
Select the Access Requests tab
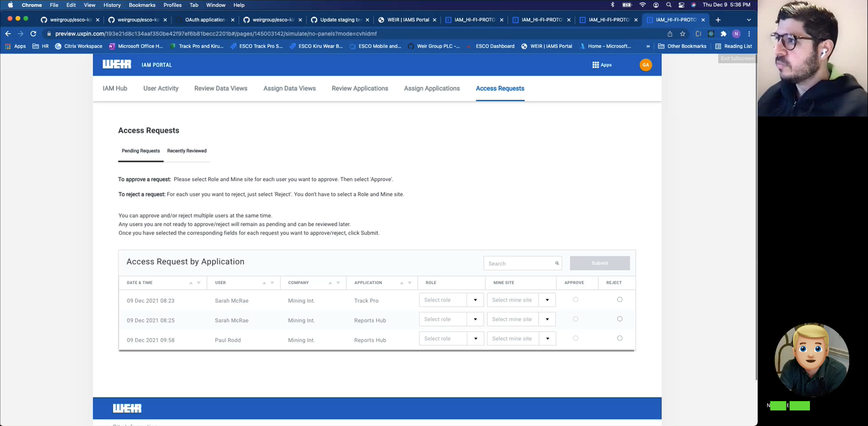coord(500,88)
